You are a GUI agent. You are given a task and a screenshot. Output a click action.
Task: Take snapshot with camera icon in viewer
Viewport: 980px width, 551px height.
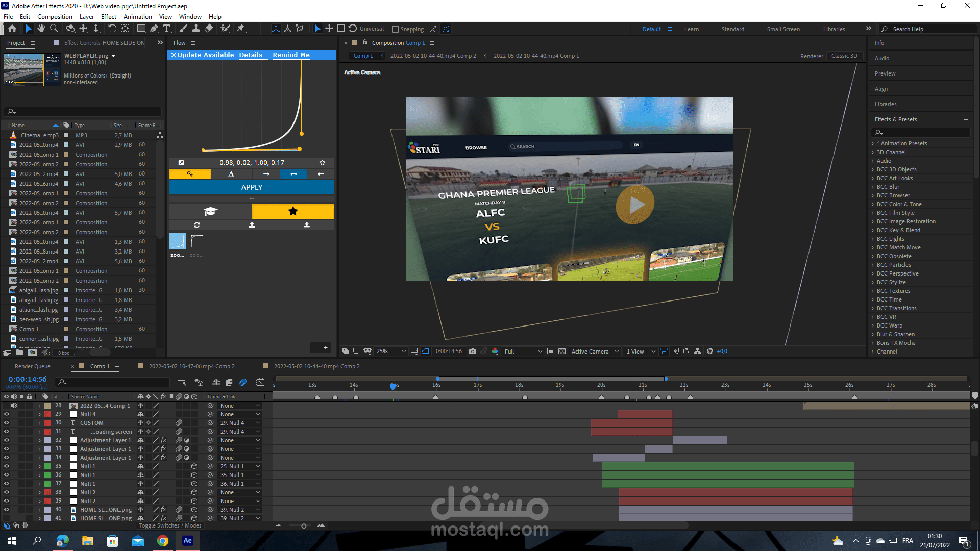(473, 351)
